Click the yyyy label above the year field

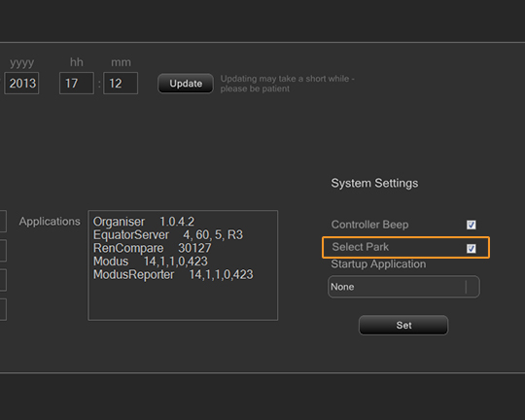(21, 62)
